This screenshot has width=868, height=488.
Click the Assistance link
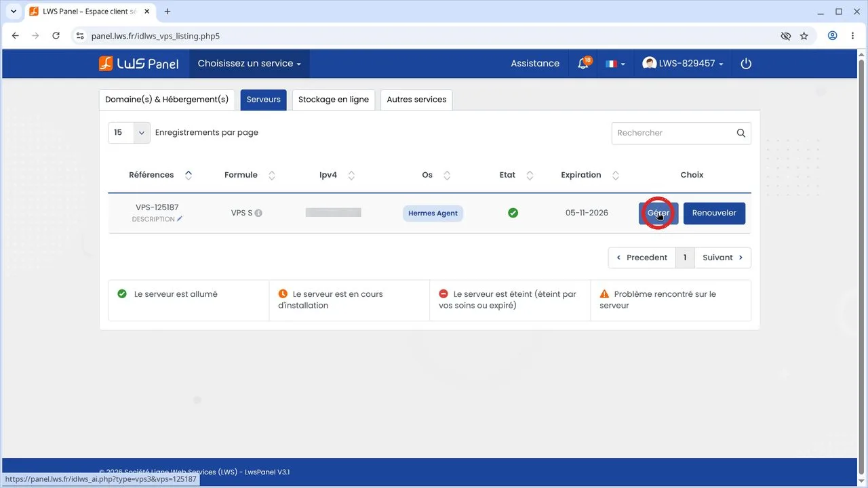point(535,63)
